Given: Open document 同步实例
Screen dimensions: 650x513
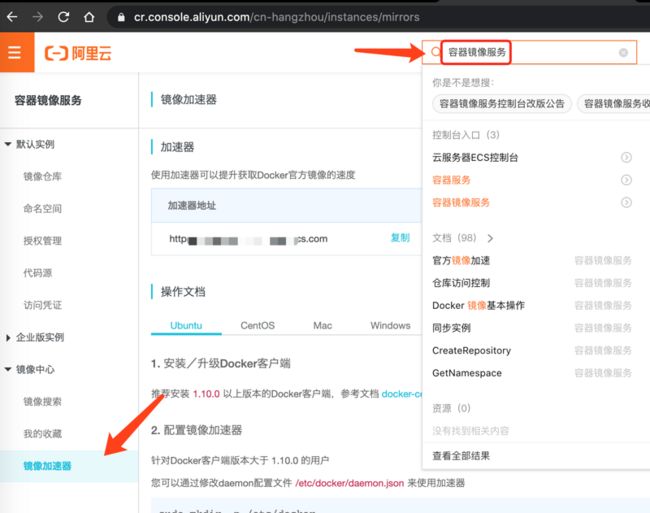Looking at the screenshot, I should coord(451,328).
